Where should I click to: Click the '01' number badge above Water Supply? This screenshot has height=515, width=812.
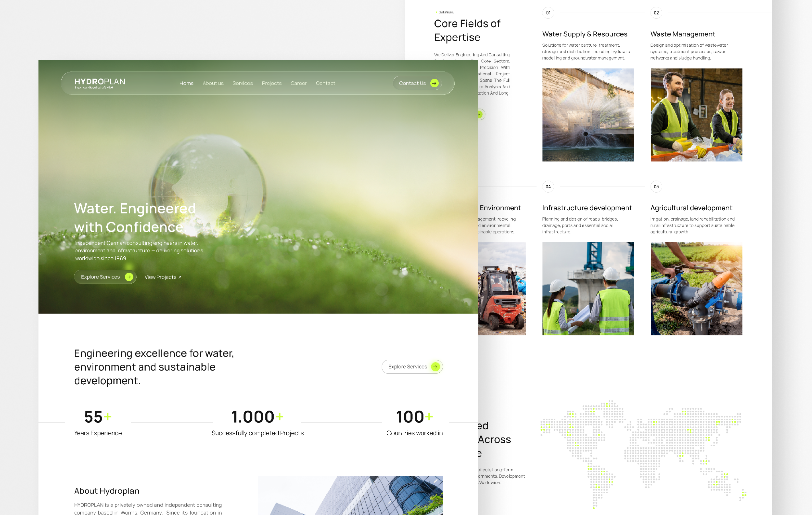coord(548,13)
